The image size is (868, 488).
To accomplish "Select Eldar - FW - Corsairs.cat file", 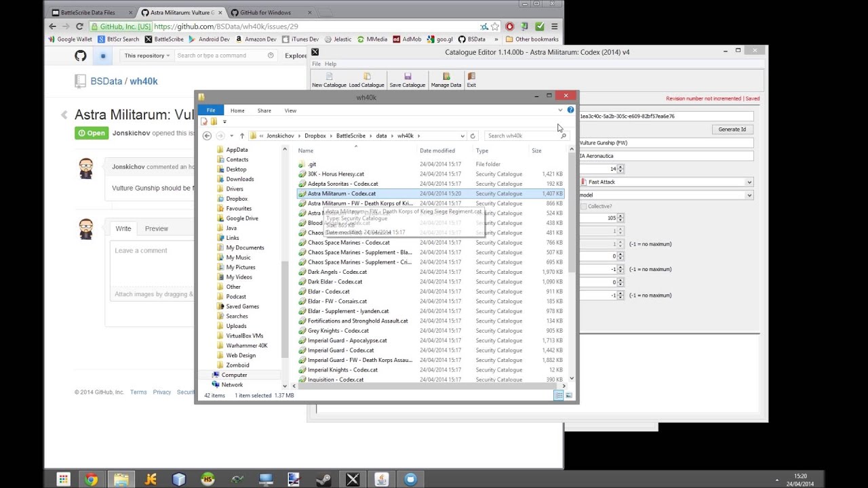I will point(337,301).
